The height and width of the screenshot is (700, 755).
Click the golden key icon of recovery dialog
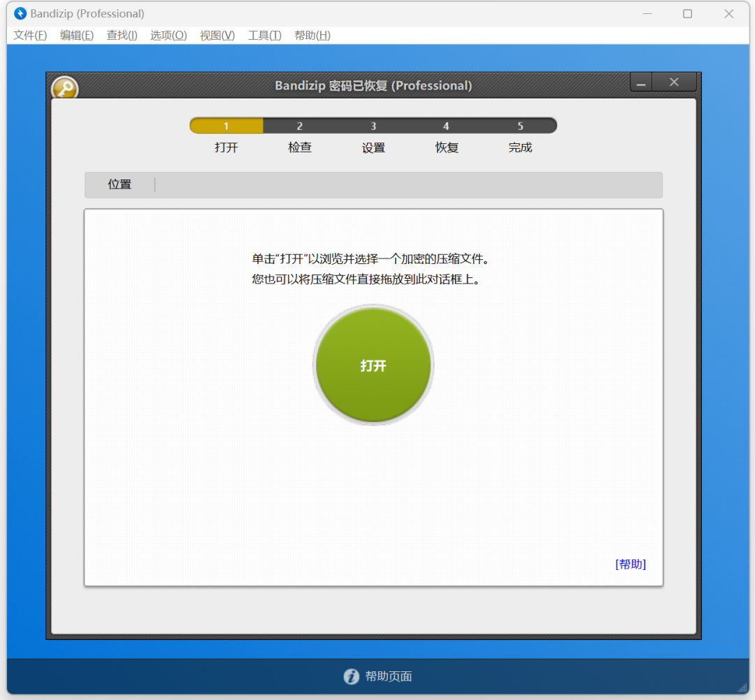pos(65,89)
